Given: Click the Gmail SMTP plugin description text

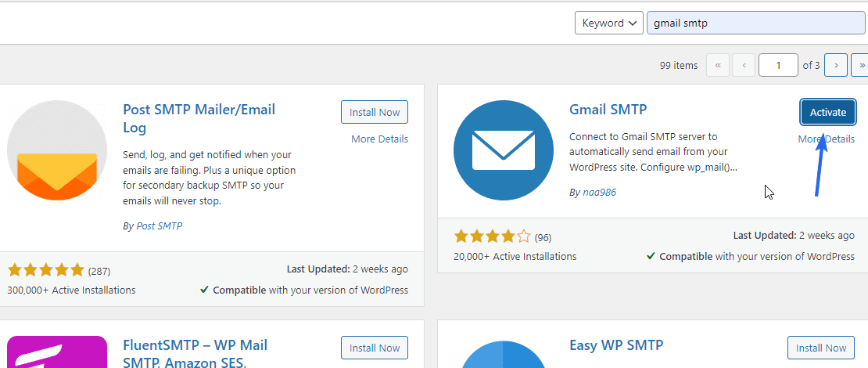Looking at the screenshot, I should [653, 152].
